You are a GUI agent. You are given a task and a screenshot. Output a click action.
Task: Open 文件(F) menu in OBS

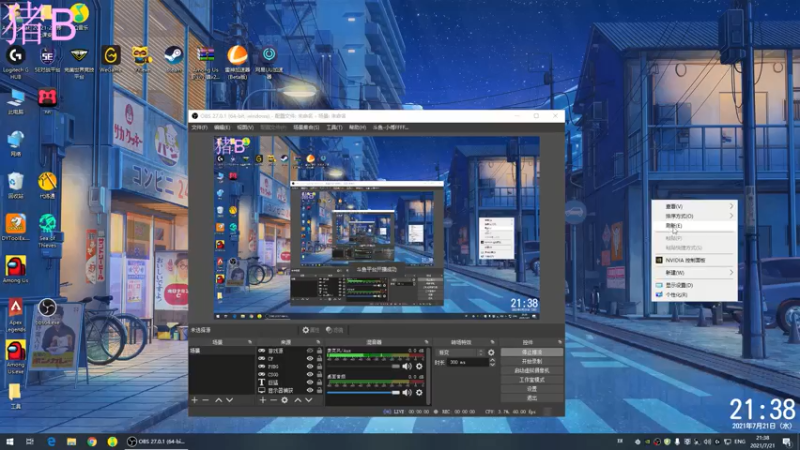pyautogui.click(x=199, y=127)
